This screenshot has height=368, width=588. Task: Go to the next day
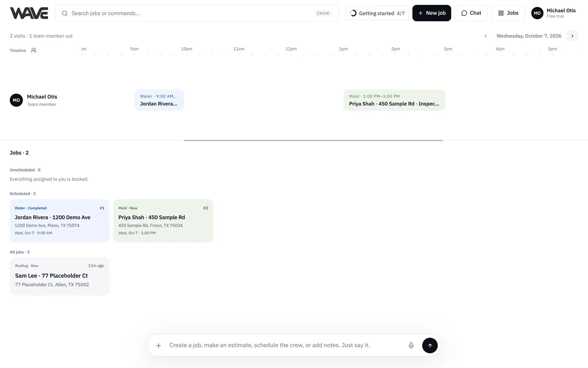click(x=572, y=36)
